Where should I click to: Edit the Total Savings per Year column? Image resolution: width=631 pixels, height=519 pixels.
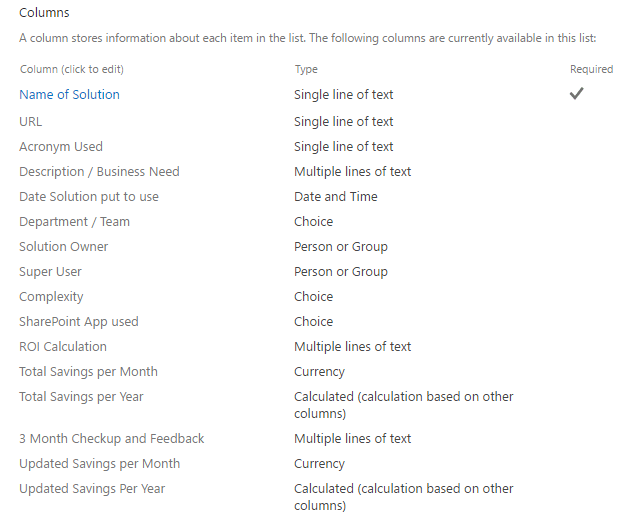(81, 396)
